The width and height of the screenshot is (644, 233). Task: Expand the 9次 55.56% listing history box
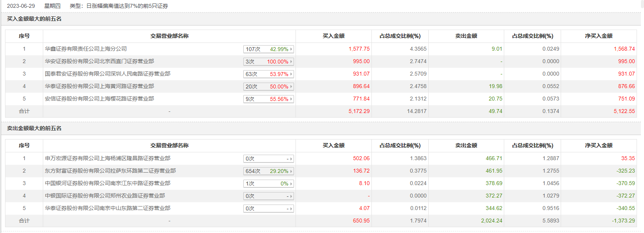291,99
